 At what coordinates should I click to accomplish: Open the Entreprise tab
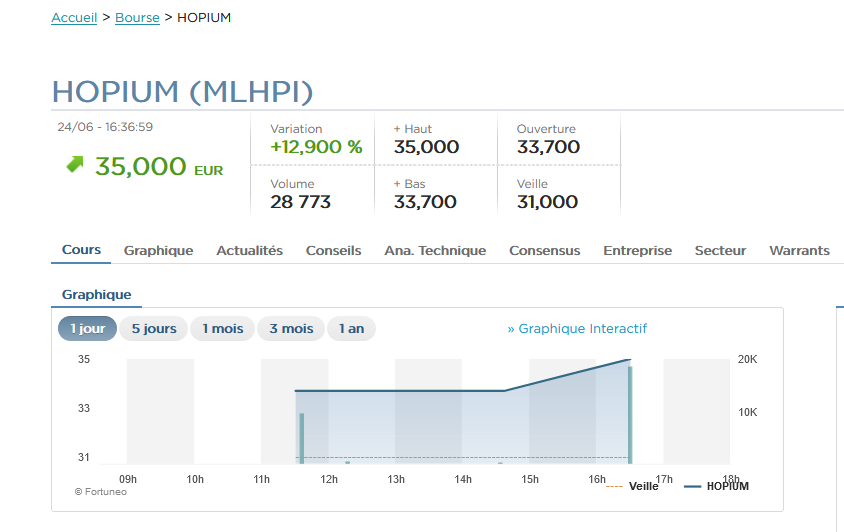pos(637,250)
